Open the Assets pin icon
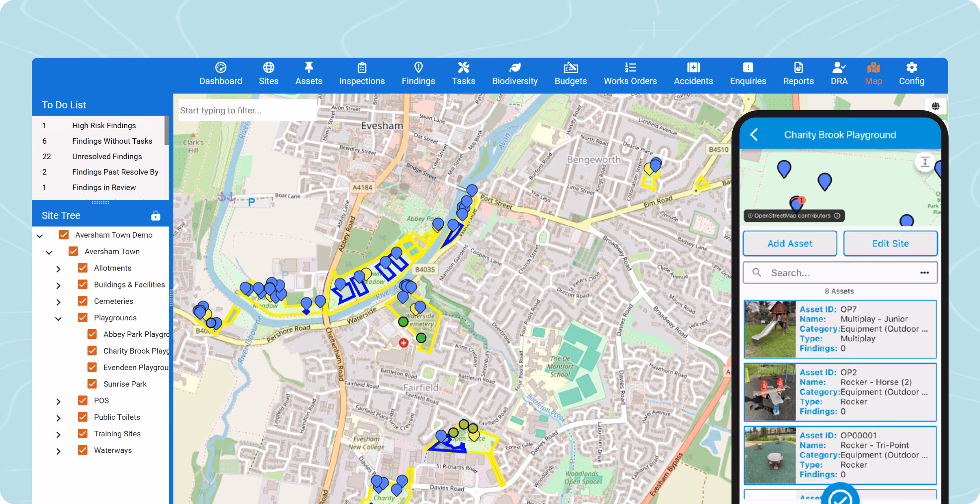Viewport: 980px width, 504px height. click(x=308, y=68)
